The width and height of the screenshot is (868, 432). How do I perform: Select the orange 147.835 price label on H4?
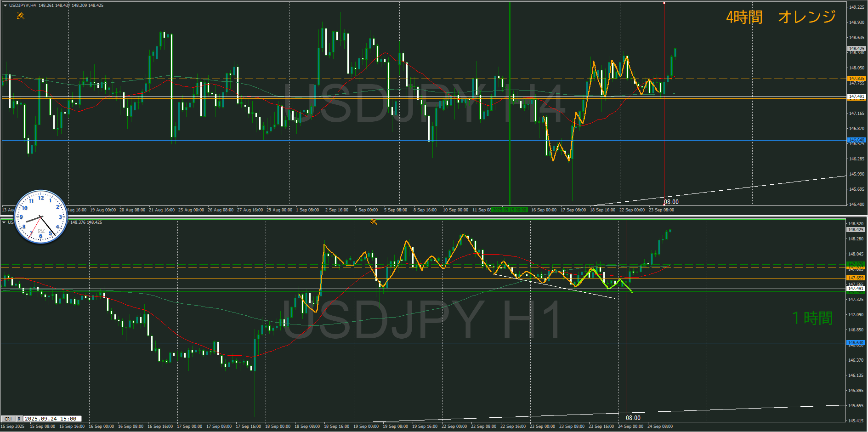[856, 79]
